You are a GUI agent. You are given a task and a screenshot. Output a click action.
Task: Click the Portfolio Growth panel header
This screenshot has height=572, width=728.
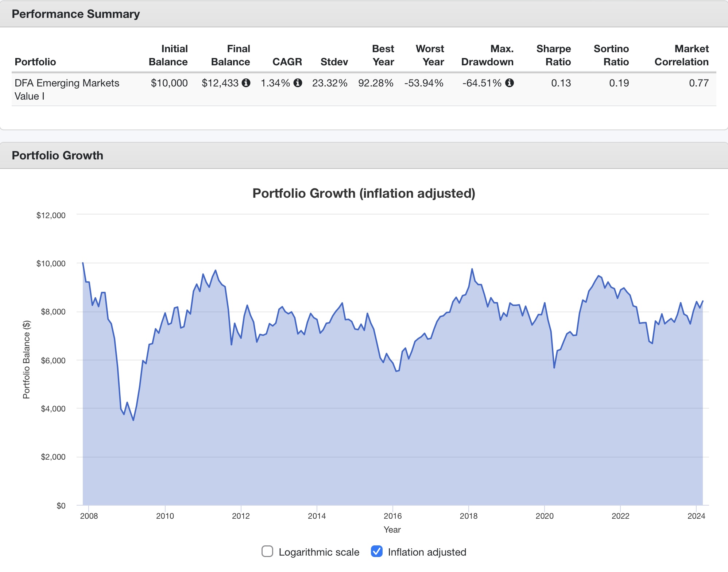click(58, 155)
